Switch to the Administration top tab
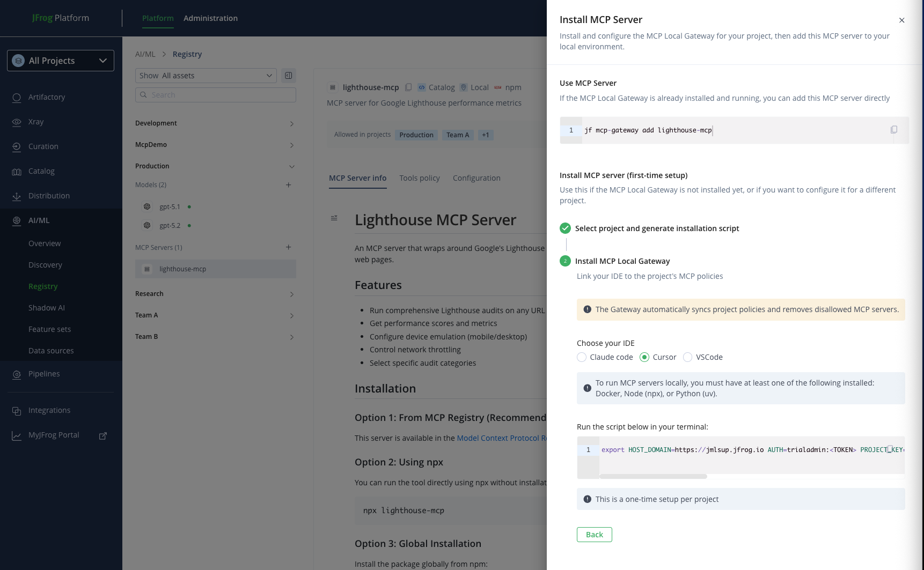Viewport: 924px width, 570px height. click(210, 18)
